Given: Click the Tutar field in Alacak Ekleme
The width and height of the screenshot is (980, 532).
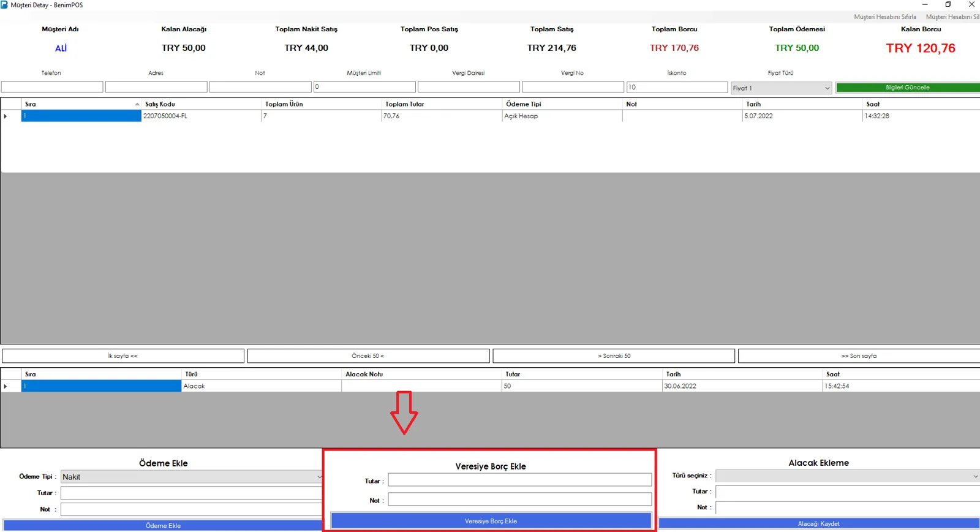Looking at the screenshot, I should click(848, 492).
